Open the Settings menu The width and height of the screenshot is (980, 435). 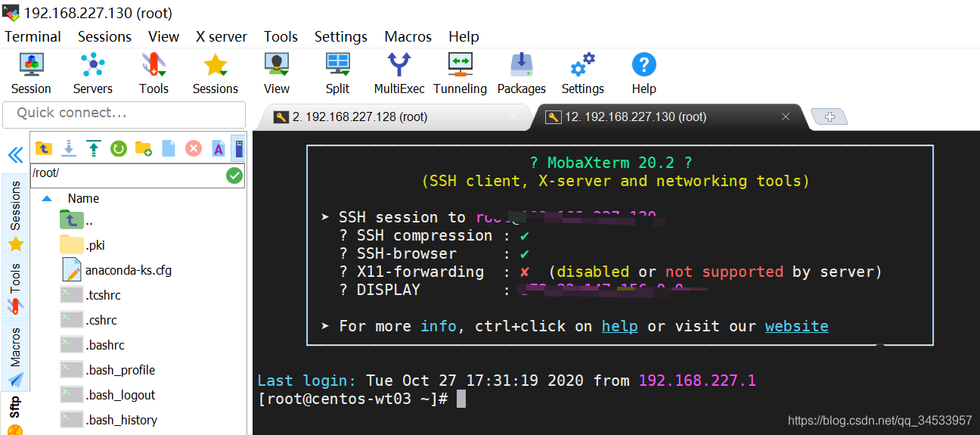(341, 36)
